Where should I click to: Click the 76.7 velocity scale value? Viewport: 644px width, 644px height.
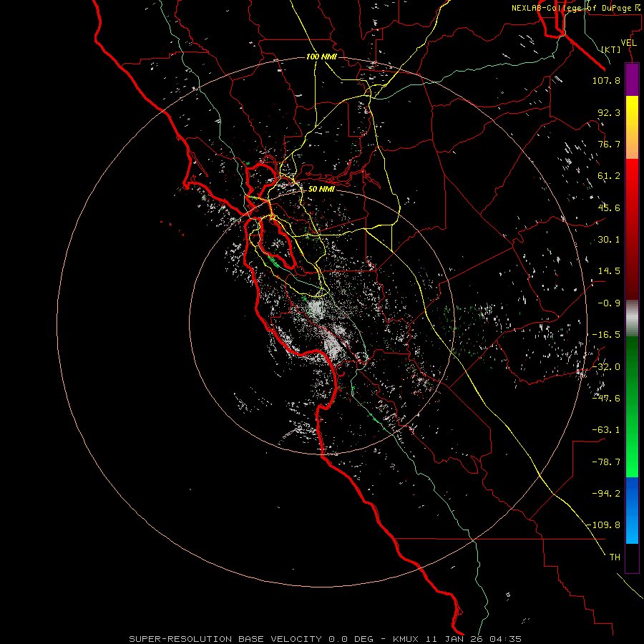coord(609,144)
